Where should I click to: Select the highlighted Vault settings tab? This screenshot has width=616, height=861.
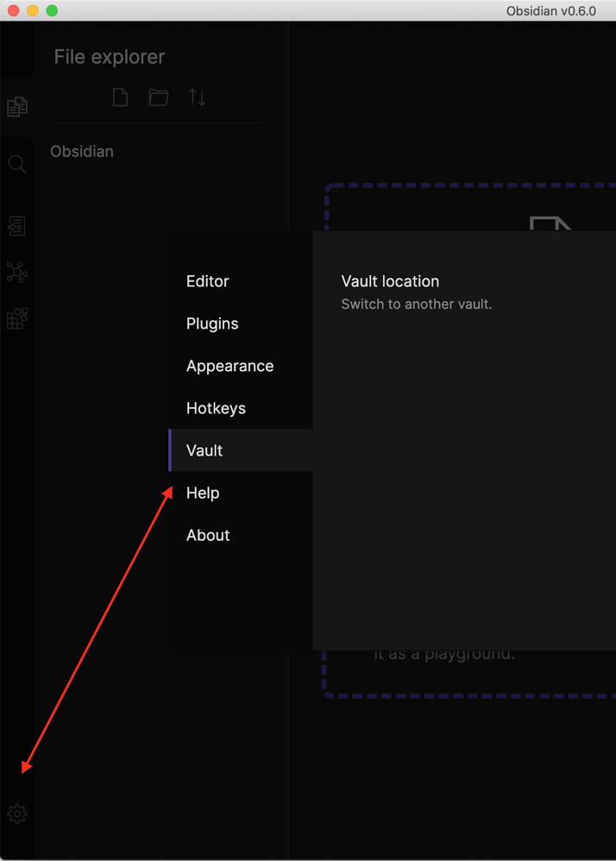pos(204,450)
